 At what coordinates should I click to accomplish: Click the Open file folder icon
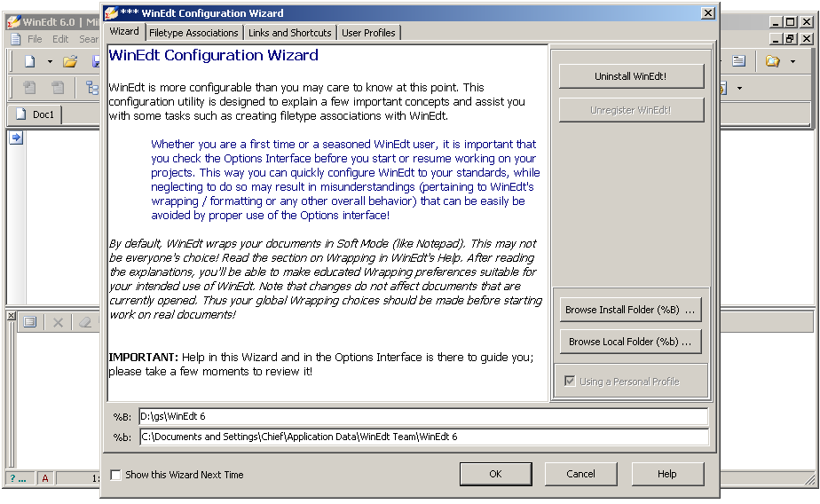tap(70, 61)
